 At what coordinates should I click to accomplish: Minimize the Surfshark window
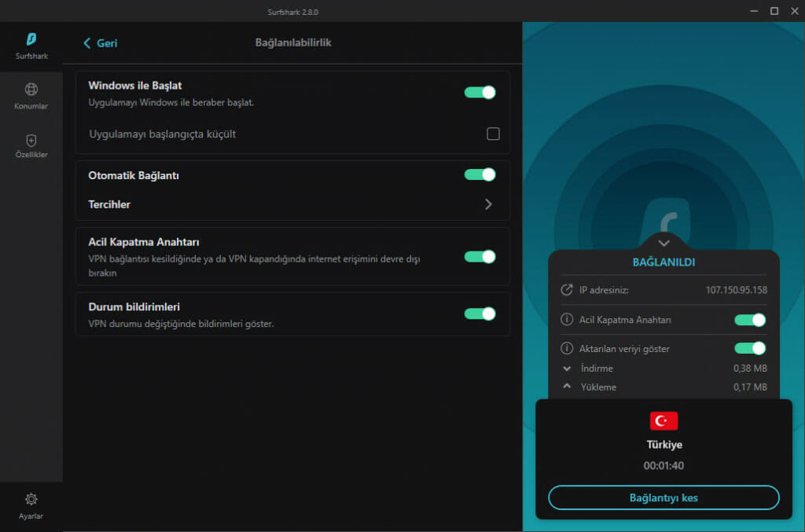pyautogui.click(x=754, y=11)
